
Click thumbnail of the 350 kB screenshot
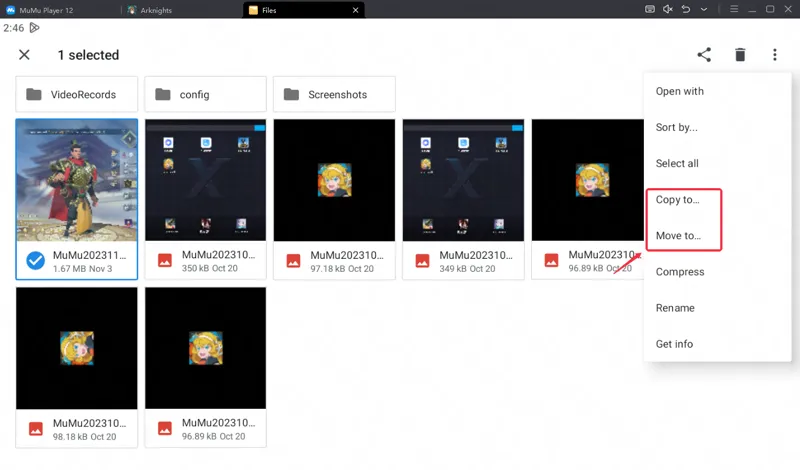[206, 180]
